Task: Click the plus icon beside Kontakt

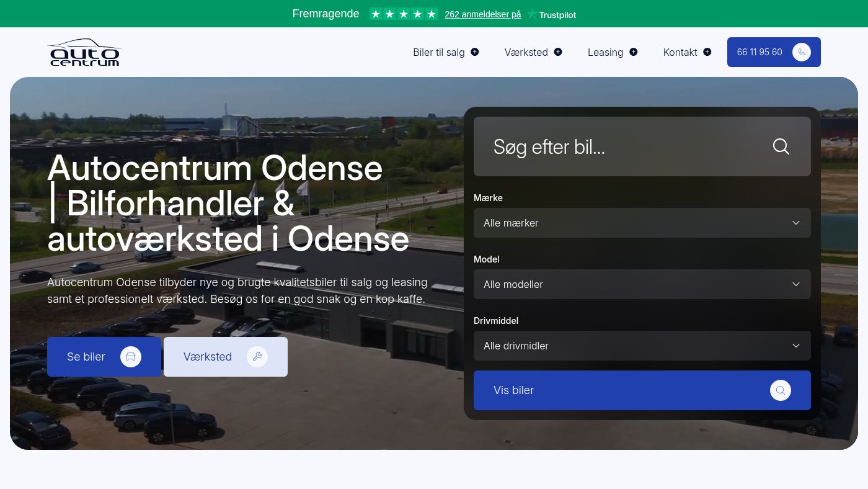Action: point(707,52)
